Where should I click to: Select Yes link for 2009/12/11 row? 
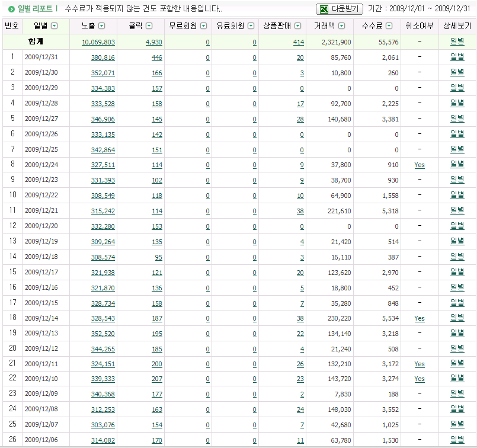420,364
